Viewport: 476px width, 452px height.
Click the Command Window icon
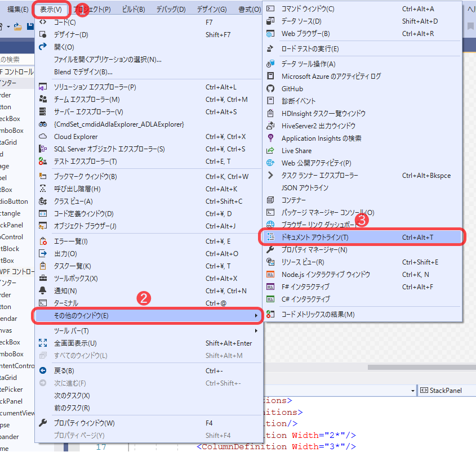click(x=270, y=9)
